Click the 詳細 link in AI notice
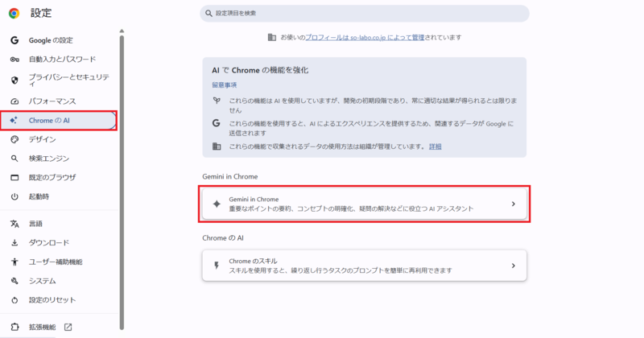The image size is (644, 338). coord(436,146)
